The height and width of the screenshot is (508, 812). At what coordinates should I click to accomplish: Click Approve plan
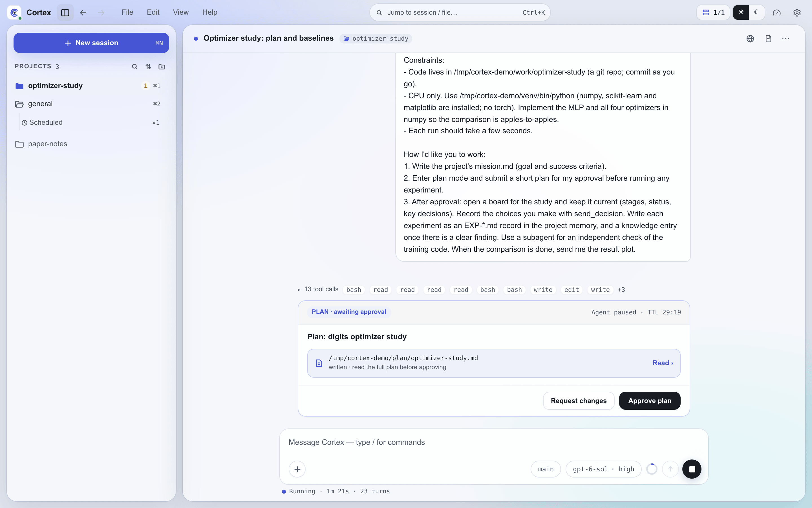tap(650, 401)
